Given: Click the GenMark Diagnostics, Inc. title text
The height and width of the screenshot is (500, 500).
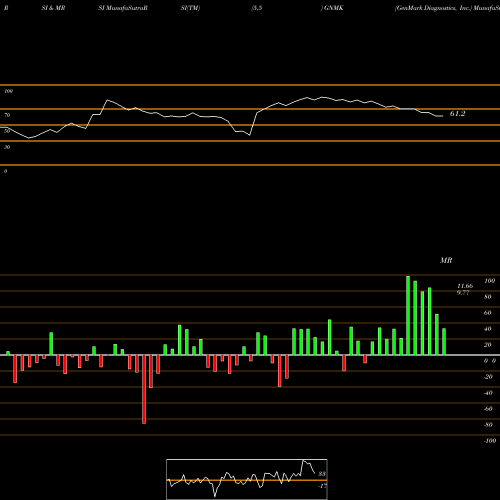Looking at the screenshot, I should click(433, 8).
